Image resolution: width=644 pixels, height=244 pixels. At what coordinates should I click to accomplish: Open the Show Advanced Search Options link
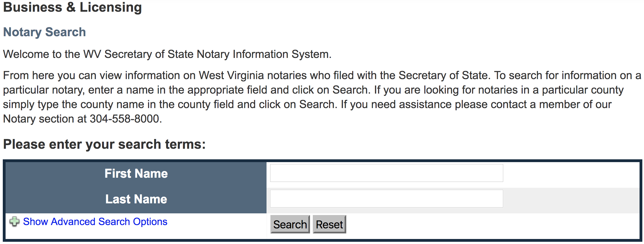pyautogui.click(x=95, y=222)
